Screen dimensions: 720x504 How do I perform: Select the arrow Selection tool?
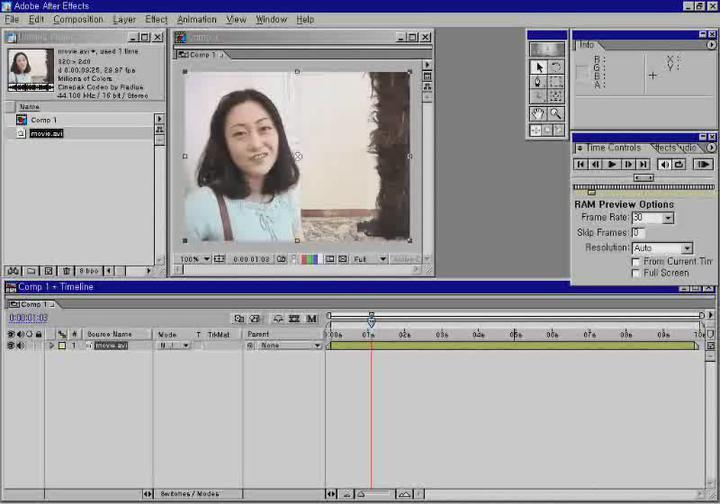click(x=538, y=67)
